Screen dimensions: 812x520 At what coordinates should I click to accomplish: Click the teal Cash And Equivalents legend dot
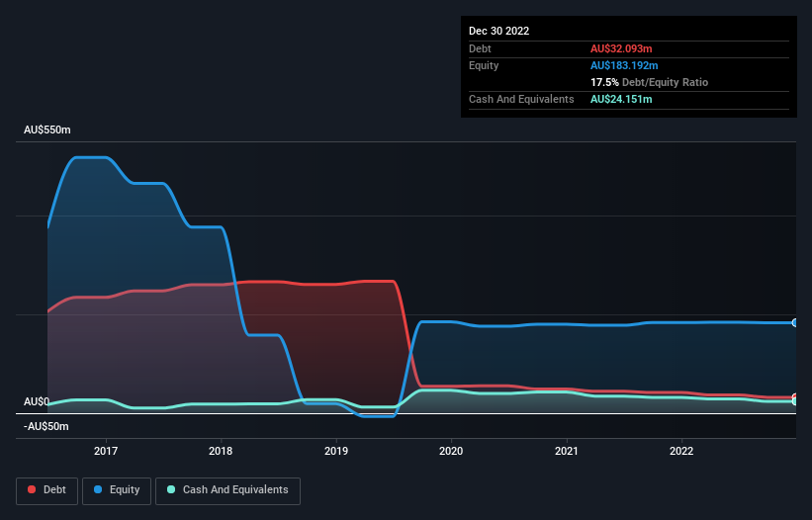[x=171, y=489]
